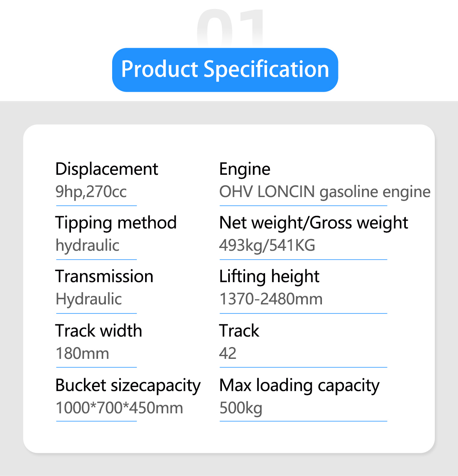This screenshot has width=458, height=476.
Task: Click the lowercase hydraulic tipping value
Action: pyautogui.click(x=87, y=246)
